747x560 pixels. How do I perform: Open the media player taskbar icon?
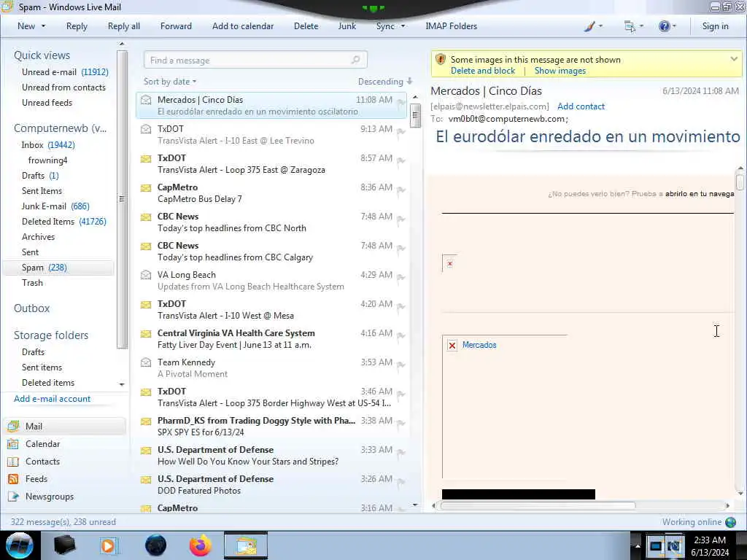(x=109, y=545)
